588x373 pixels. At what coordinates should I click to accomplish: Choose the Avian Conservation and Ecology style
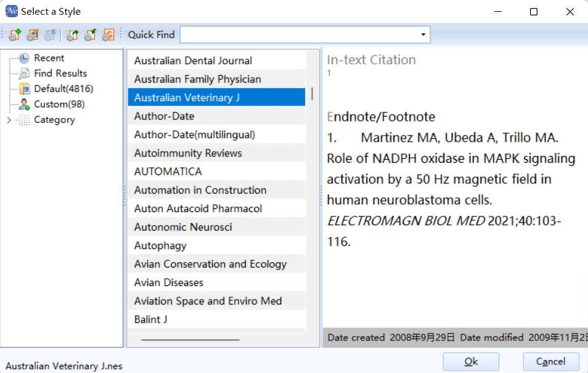pos(216,264)
